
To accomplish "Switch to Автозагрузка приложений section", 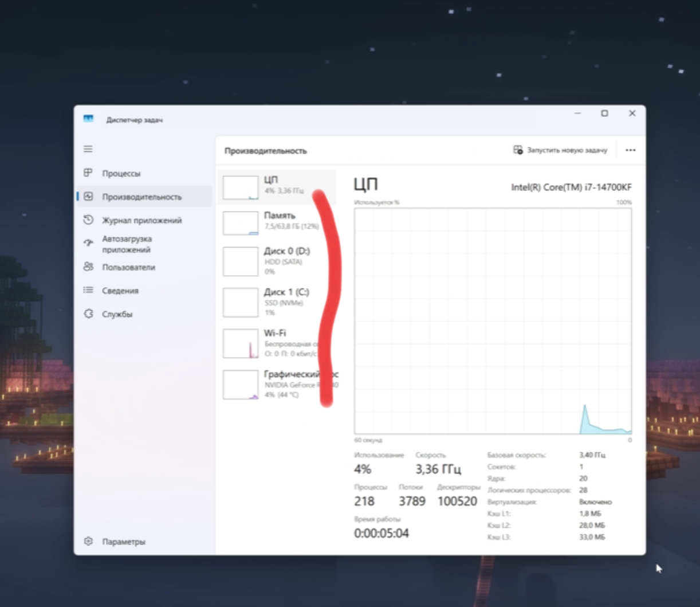I will pyautogui.click(x=144, y=244).
